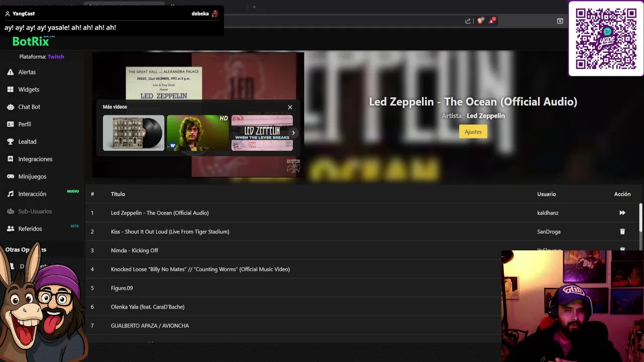Open Referidos section
Image resolution: width=644 pixels, height=362 pixels.
point(30,229)
